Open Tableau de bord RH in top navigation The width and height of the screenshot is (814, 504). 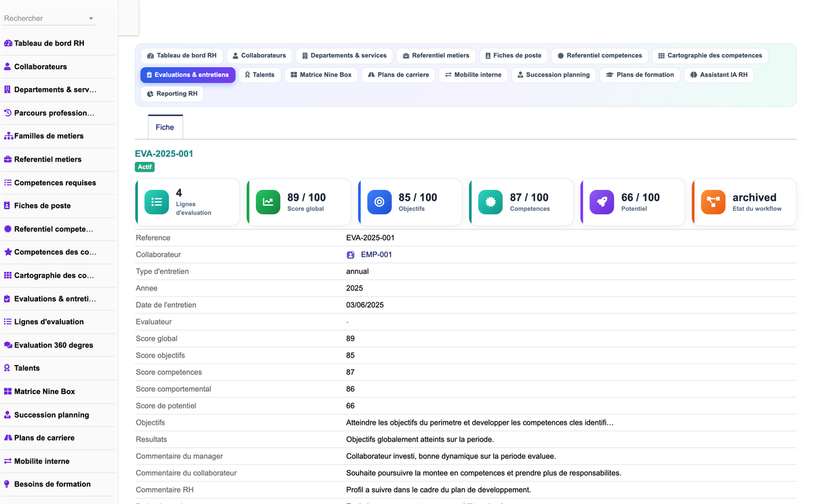(x=182, y=56)
